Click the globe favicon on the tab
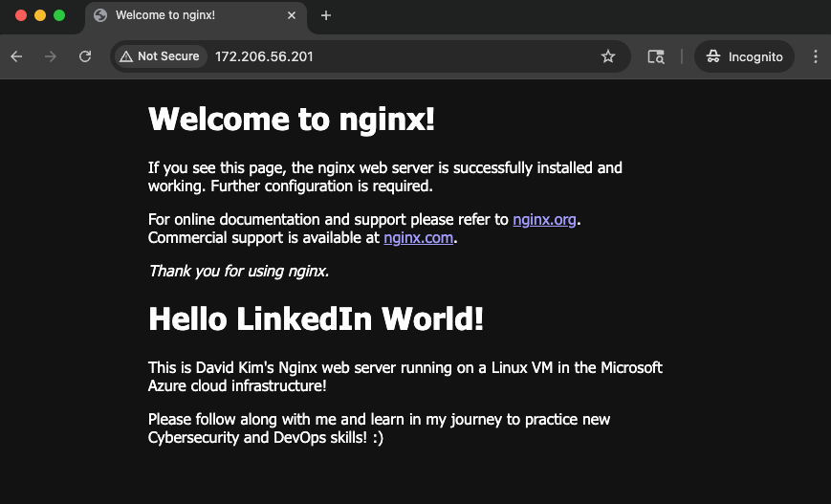 coord(100,15)
